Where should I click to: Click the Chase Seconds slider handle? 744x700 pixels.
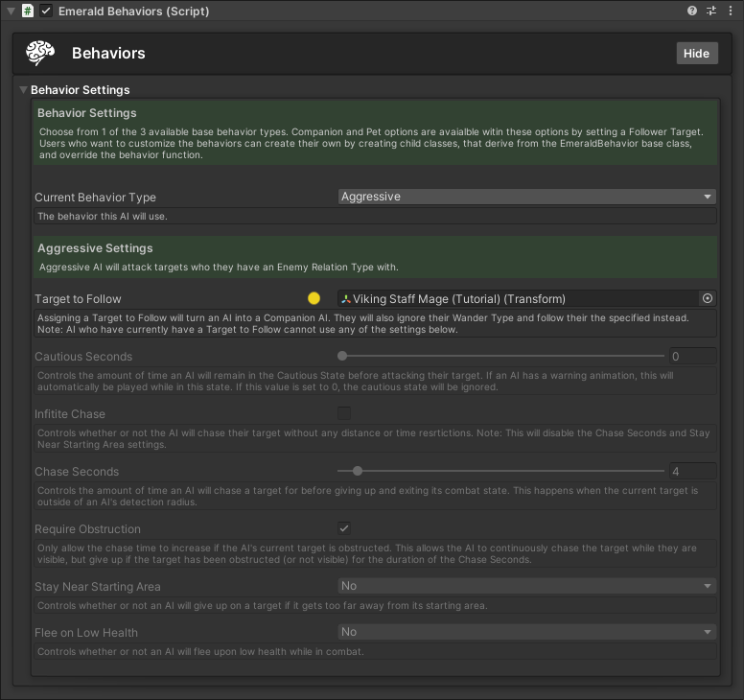point(358,471)
